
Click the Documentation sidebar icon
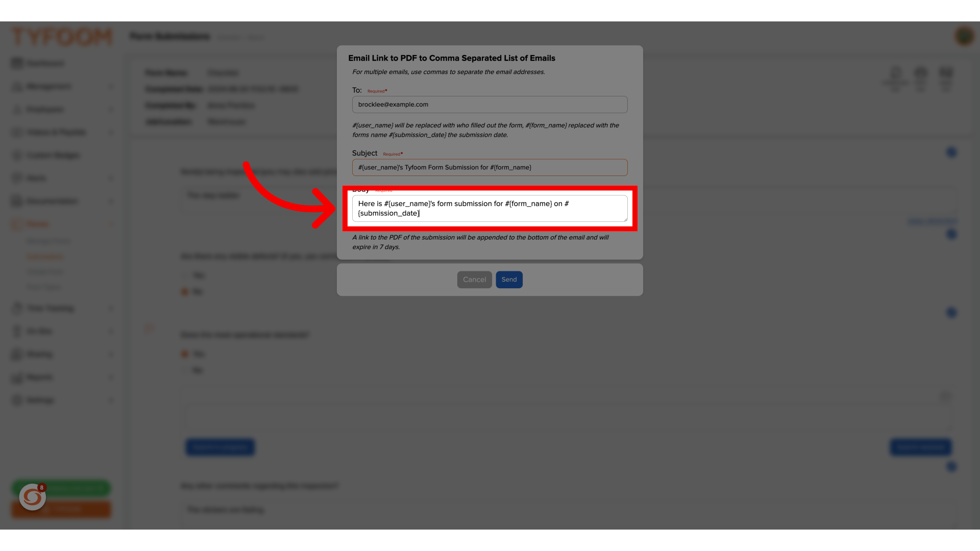pyautogui.click(x=17, y=201)
